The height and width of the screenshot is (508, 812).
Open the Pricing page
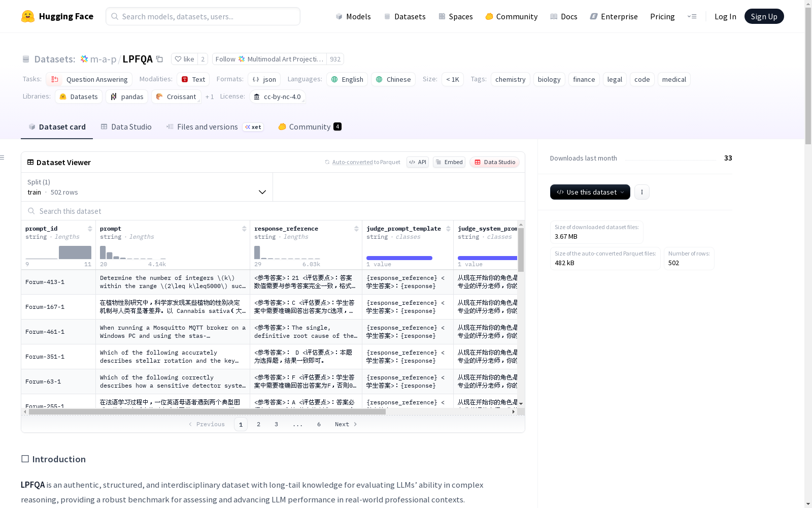click(662, 16)
